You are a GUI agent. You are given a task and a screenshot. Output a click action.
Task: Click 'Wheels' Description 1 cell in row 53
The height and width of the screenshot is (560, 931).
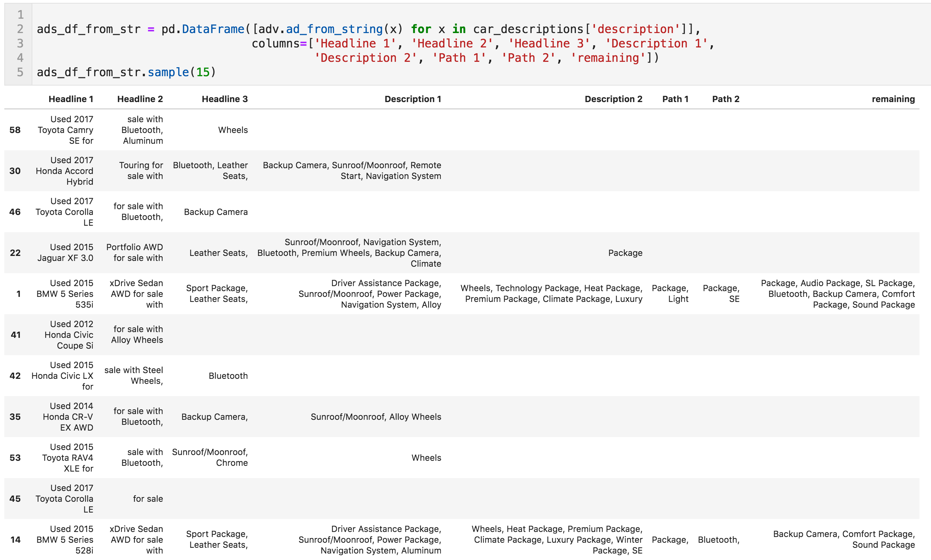(426, 458)
